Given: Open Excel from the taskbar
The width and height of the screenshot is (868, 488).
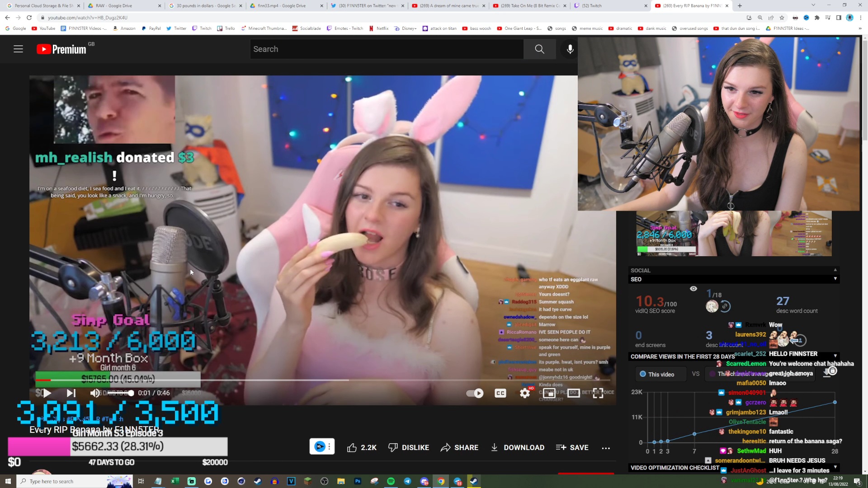Looking at the screenshot, I should pos(175,481).
